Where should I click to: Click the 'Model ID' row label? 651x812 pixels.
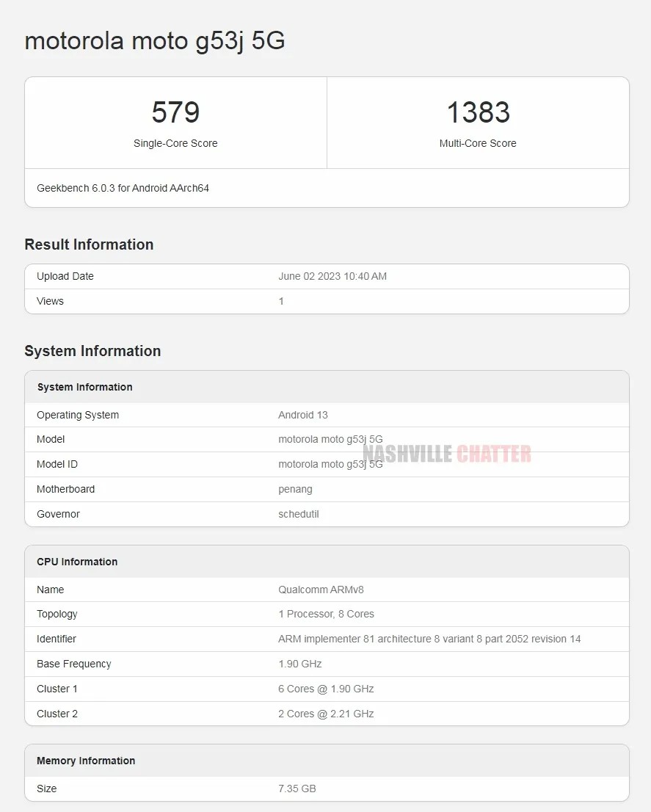57,464
